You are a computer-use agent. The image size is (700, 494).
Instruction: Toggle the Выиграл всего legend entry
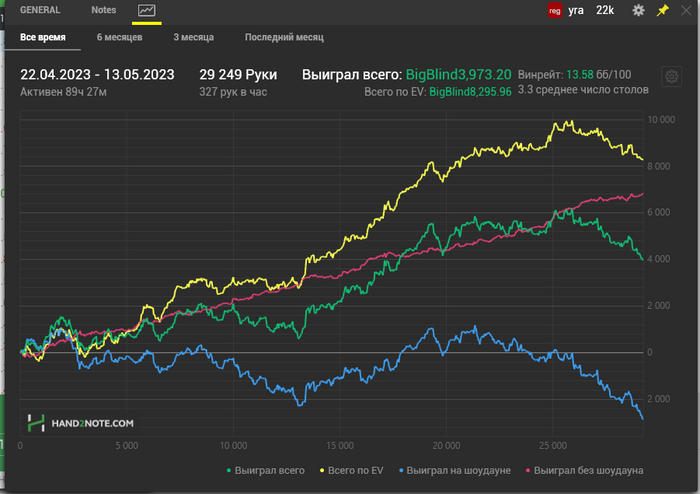[266, 470]
